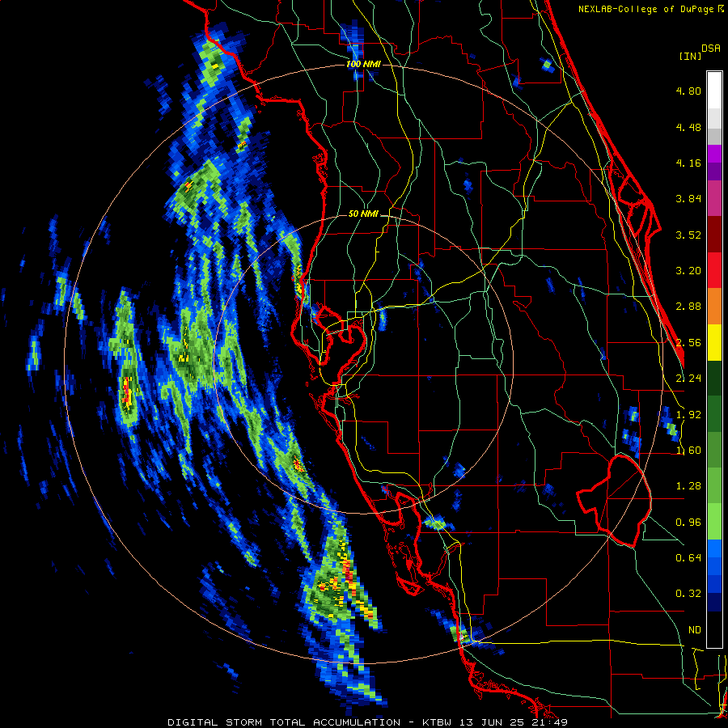Click the 2.88 legend value
The width and height of the screenshot is (728, 728).
coord(688,307)
